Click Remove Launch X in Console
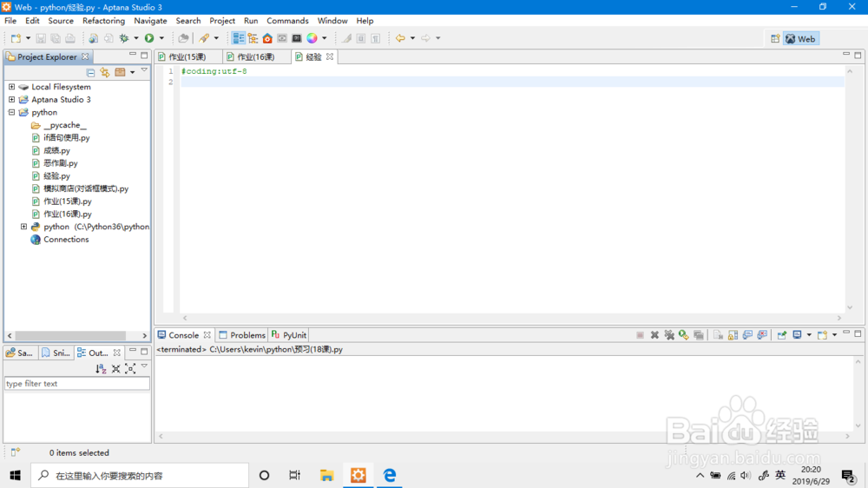The width and height of the screenshot is (868, 488). tap(654, 335)
